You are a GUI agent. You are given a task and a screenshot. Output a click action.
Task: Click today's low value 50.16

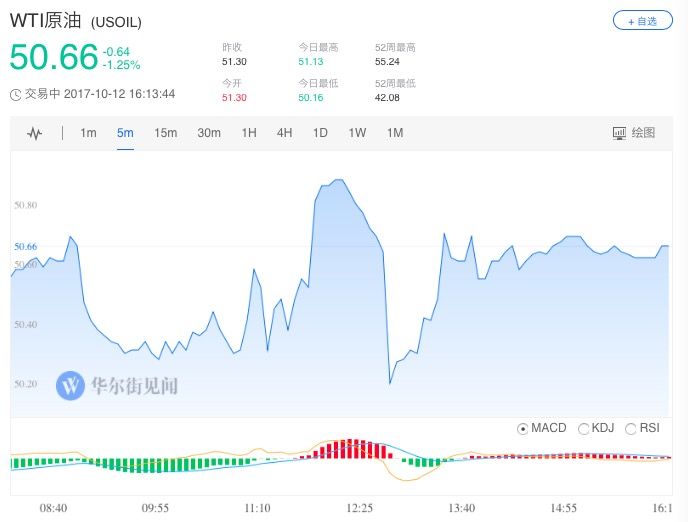click(x=311, y=98)
